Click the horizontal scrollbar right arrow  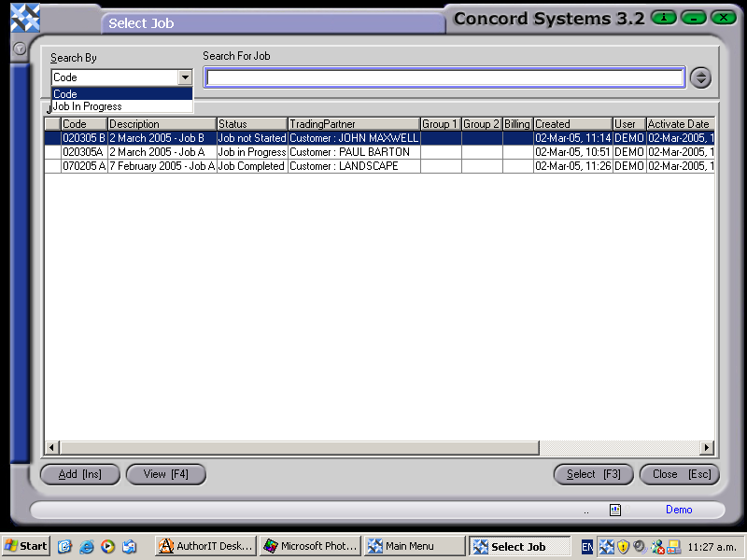tap(708, 448)
